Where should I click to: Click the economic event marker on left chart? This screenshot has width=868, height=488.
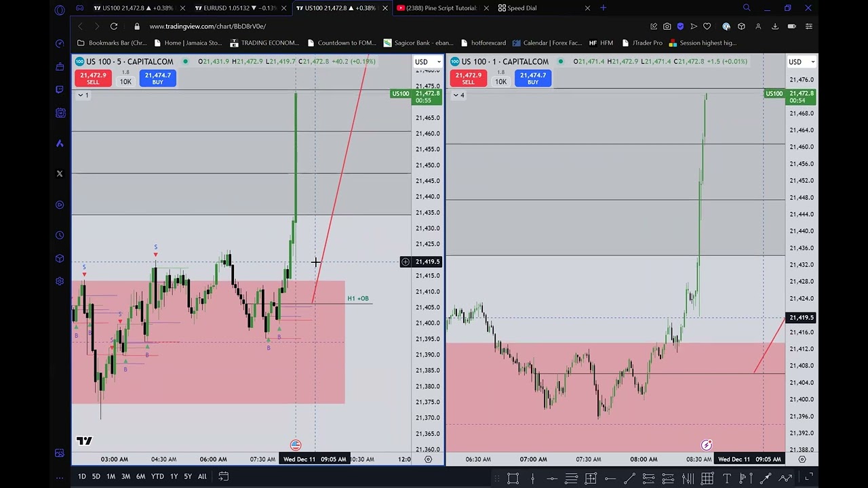tap(296, 445)
